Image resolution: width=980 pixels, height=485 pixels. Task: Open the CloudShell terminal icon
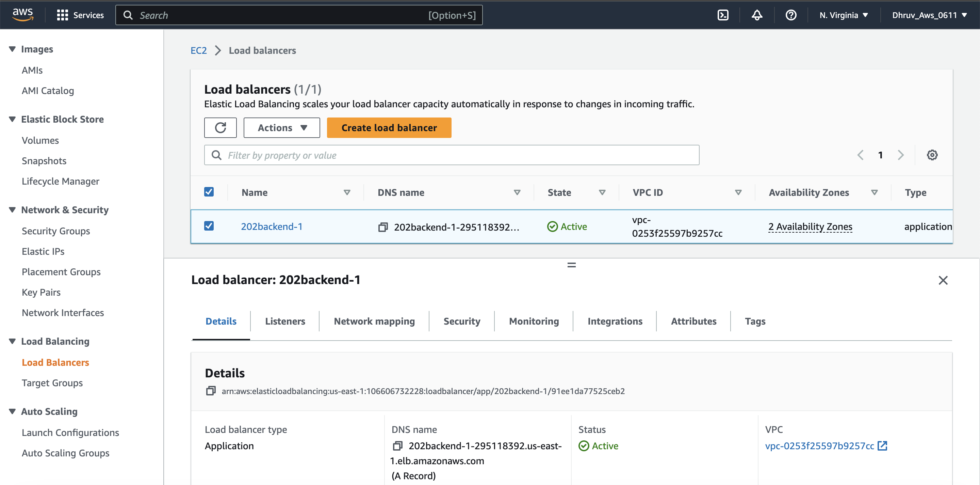click(x=722, y=15)
